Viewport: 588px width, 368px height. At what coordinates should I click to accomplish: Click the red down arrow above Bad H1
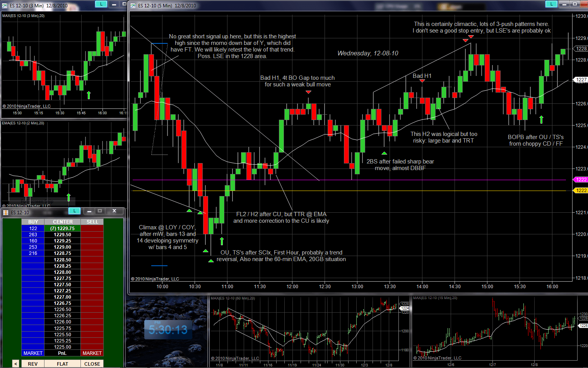pos(422,81)
